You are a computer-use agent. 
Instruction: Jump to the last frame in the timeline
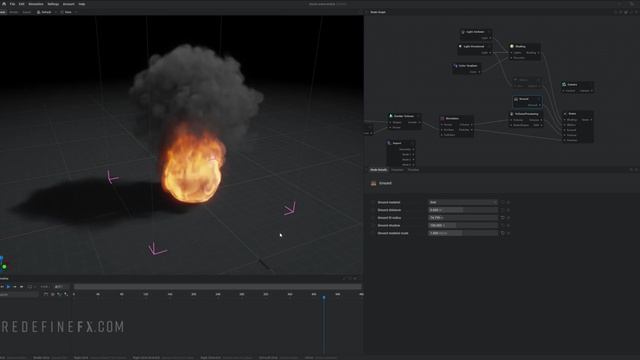(x=22, y=287)
